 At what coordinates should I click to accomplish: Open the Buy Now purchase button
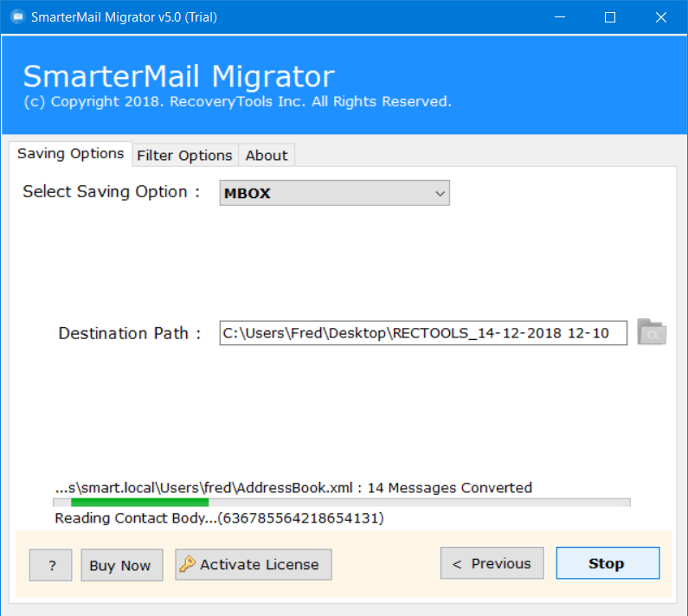tap(121, 565)
